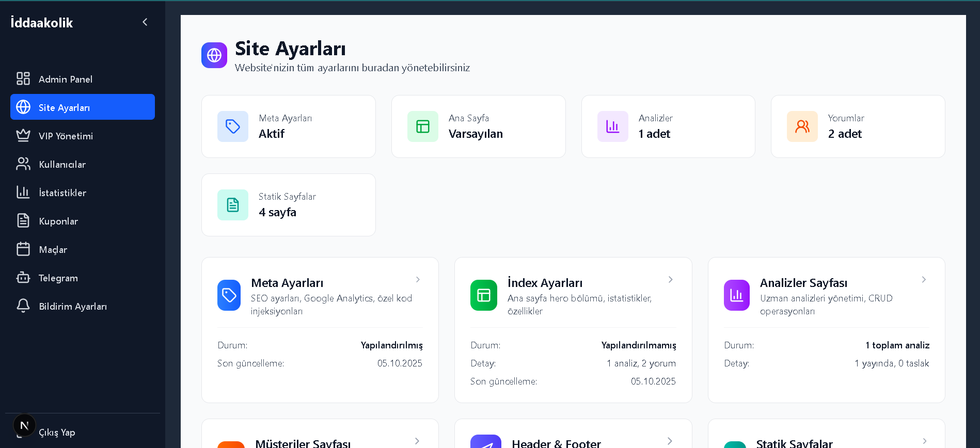Navigate to Kuponlar
The height and width of the screenshot is (448, 980).
tap(83, 220)
